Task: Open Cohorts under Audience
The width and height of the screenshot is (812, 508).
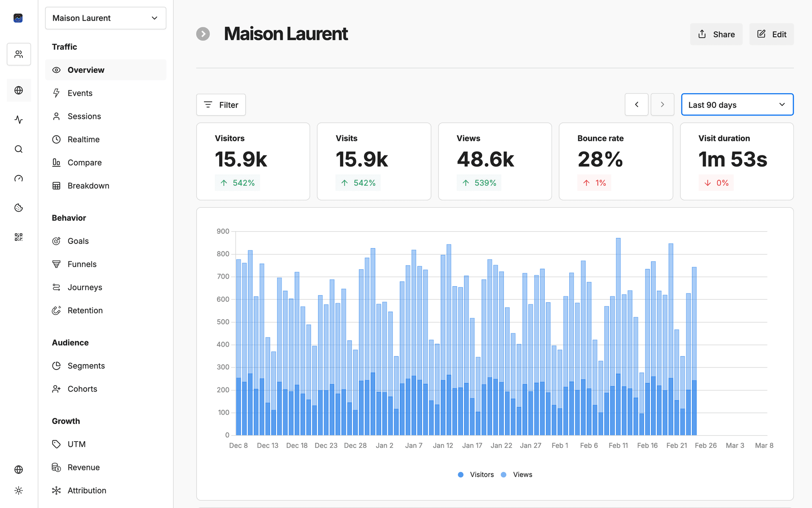Action: [106, 389]
